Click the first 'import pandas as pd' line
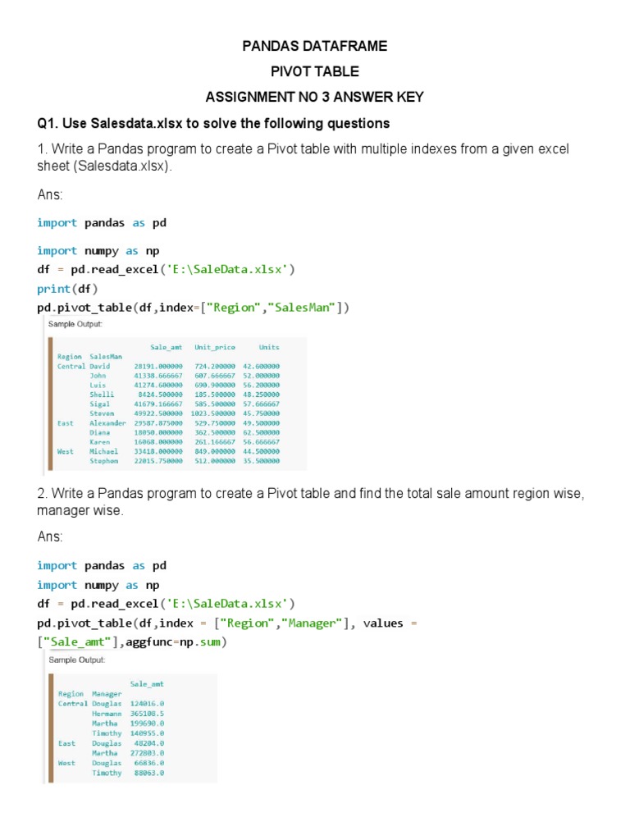The height and width of the screenshot is (840, 630). point(102,222)
